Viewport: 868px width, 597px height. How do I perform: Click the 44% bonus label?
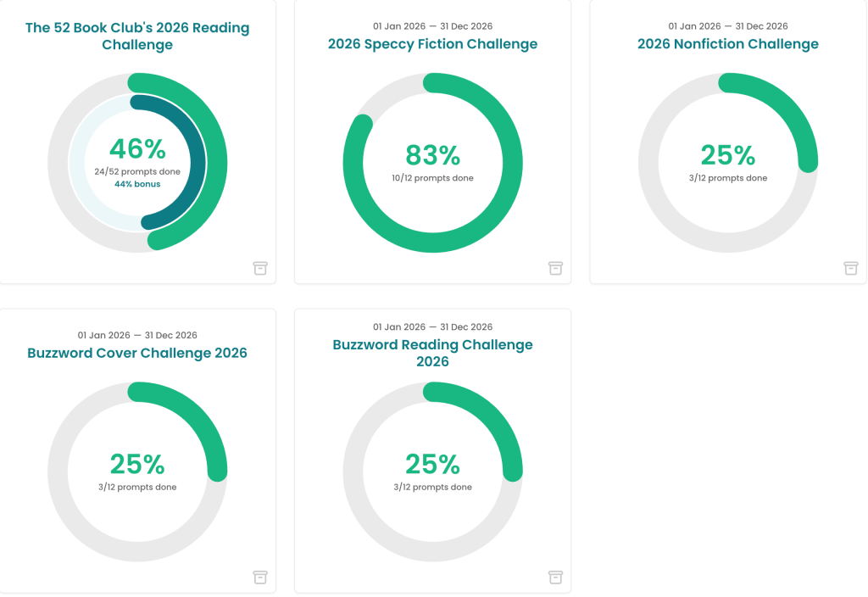point(137,184)
